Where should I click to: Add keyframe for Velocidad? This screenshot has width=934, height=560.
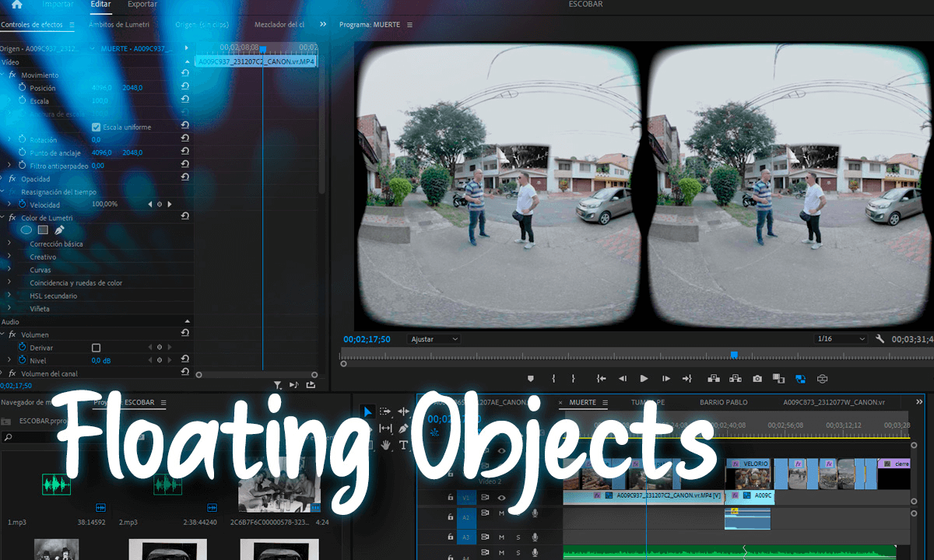pyautogui.click(x=160, y=205)
